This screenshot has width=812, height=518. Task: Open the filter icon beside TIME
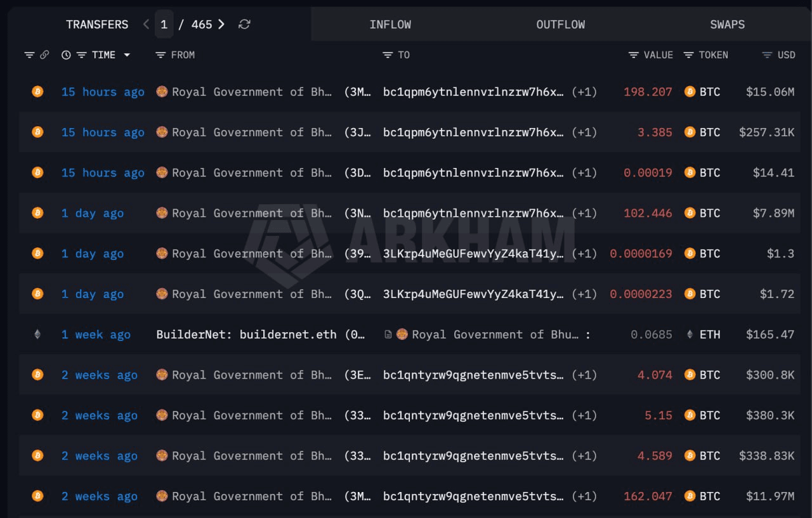pyautogui.click(x=81, y=55)
